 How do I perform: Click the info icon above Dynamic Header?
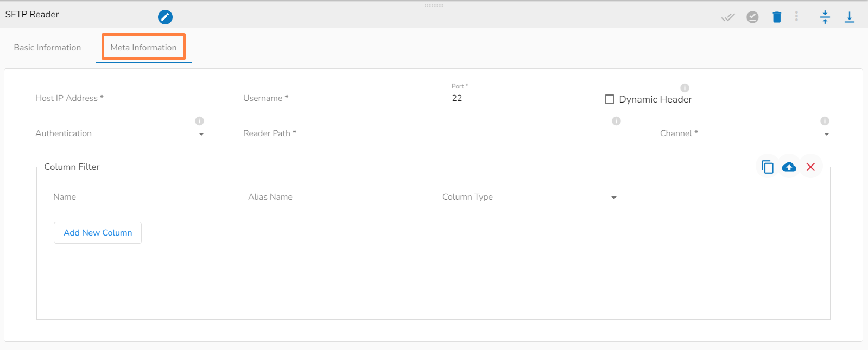(685, 88)
